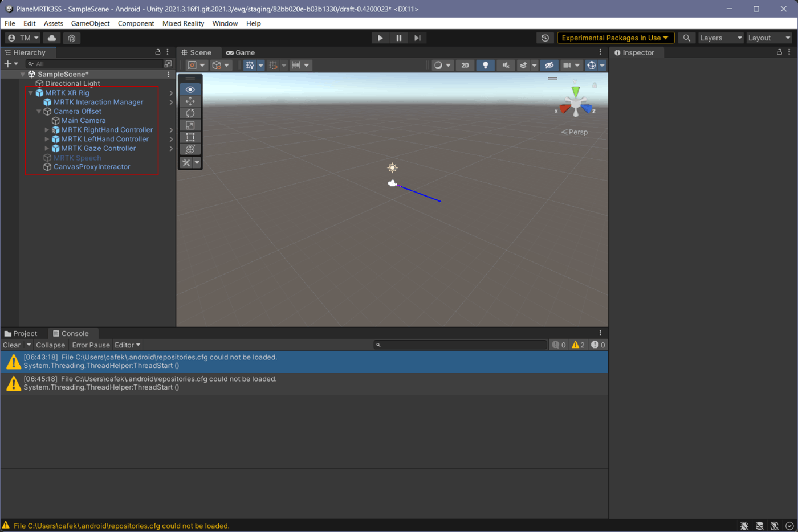Select the Rotate tool
798x532 pixels.
pos(190,113)
